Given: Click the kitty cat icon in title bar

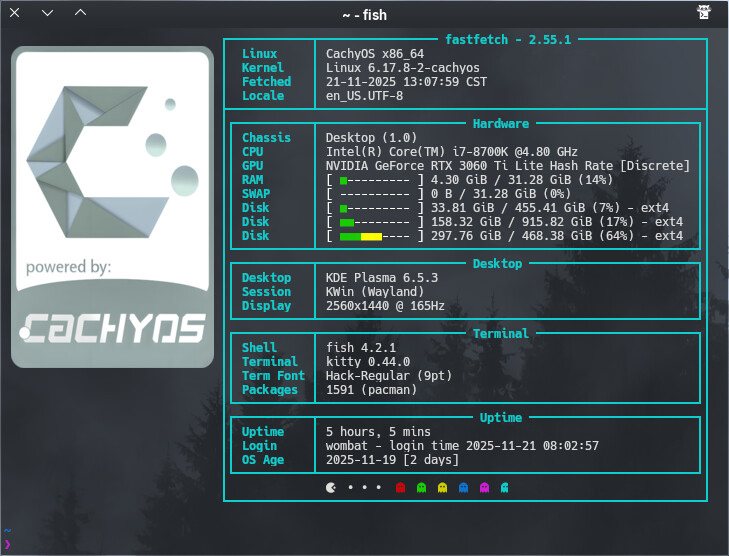Looking at the screenshot, I should (x=705, y=13).
